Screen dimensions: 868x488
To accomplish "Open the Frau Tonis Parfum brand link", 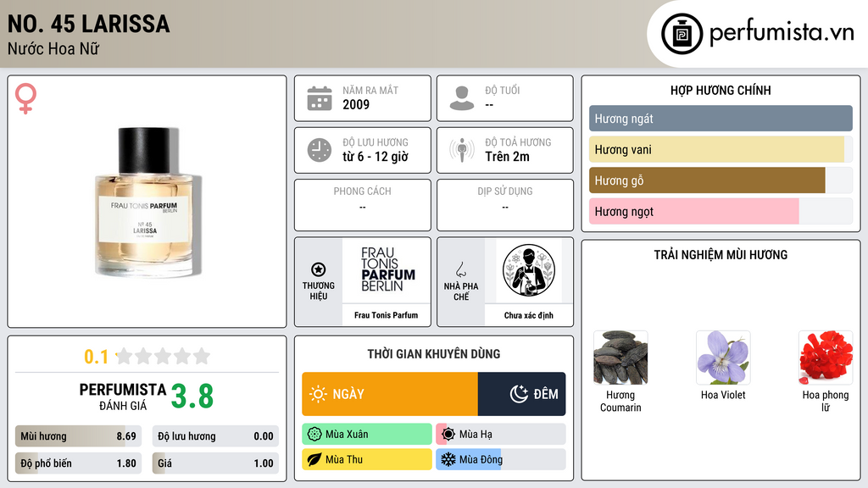I will tap(386, 315).
